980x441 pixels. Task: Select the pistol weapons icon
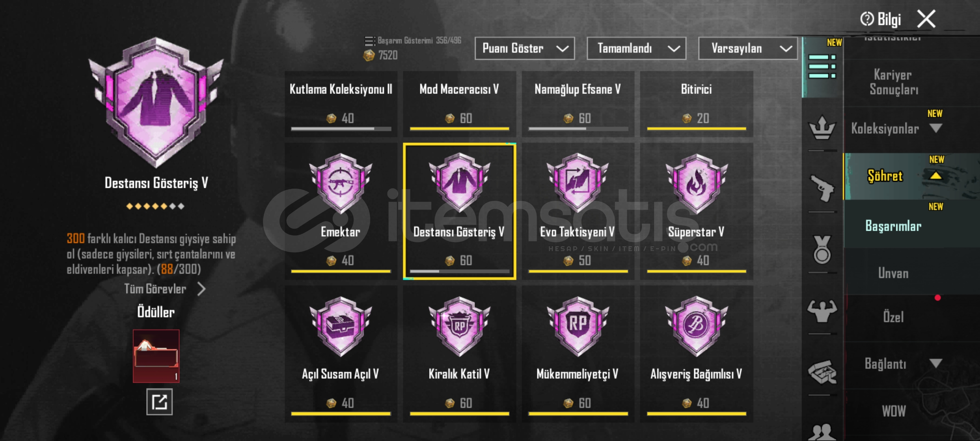pos(822,188)
